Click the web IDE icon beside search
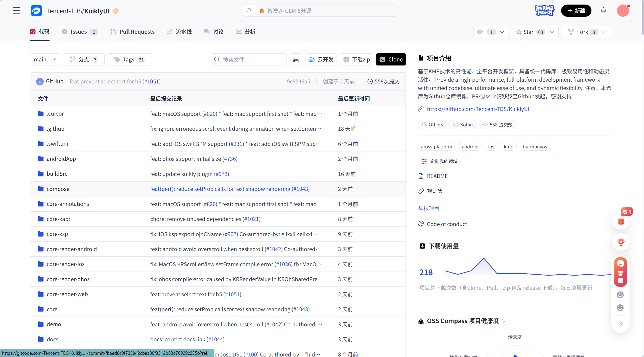The width and height of the screenshot is (644, 357). [296, 59]
